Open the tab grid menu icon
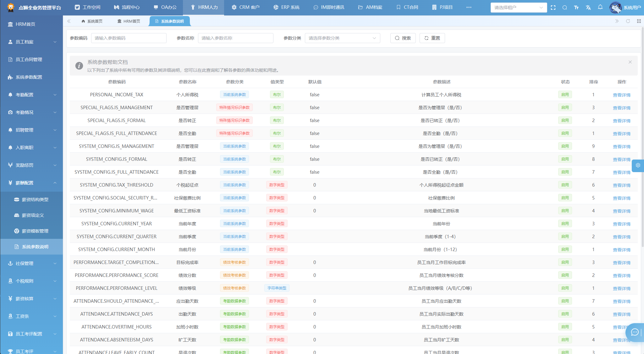 tap(639, 21)
